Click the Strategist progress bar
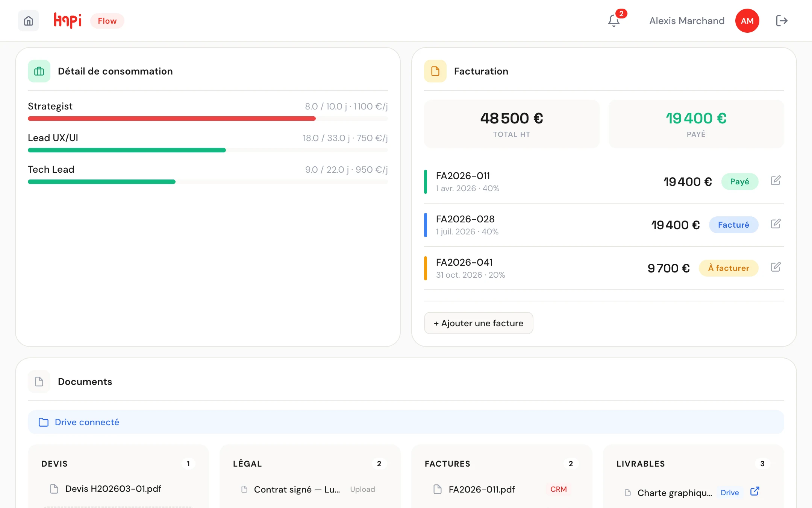The width and height of the screenshot is (812, 508). pos(208,119)
